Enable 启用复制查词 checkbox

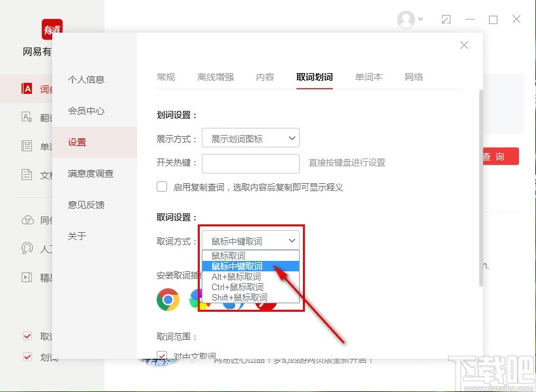click(162, 187)
